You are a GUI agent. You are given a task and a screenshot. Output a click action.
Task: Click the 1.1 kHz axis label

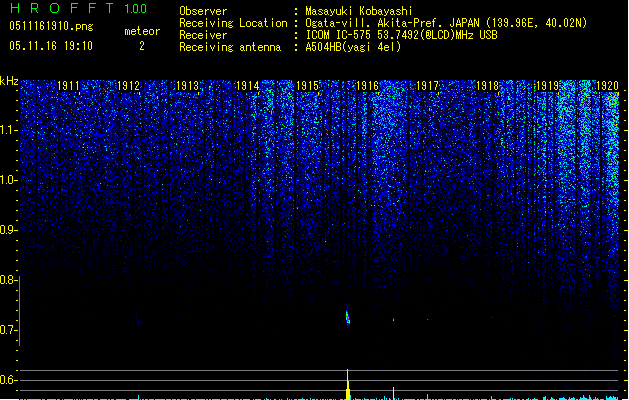(8, 130)
